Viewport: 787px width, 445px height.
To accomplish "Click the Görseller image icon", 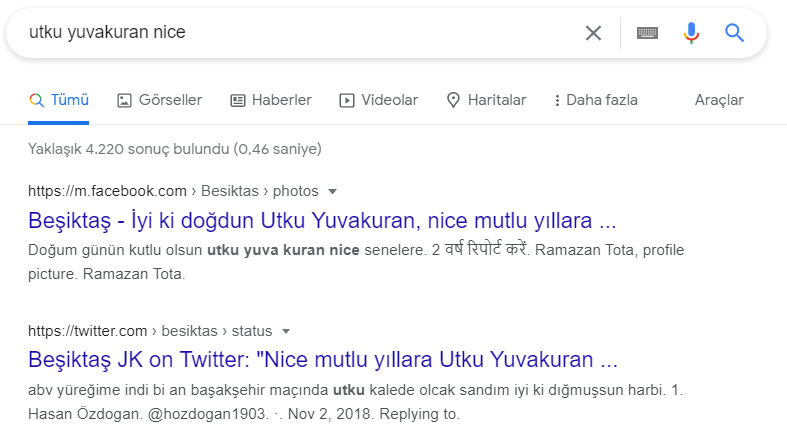I will [x=125, y=100].
